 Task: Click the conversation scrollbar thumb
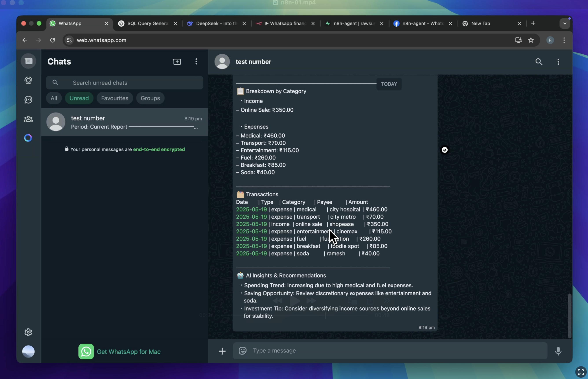[x=570, y=316]
